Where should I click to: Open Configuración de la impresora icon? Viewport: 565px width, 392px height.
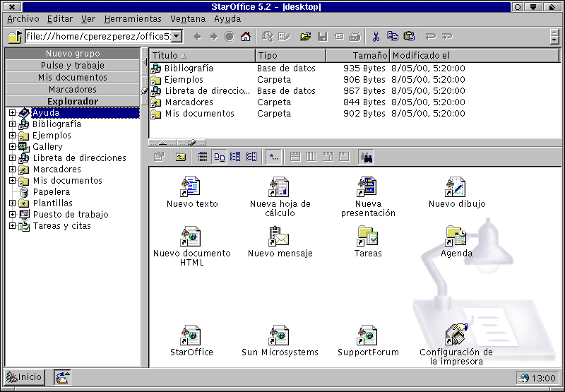[456, 335]
